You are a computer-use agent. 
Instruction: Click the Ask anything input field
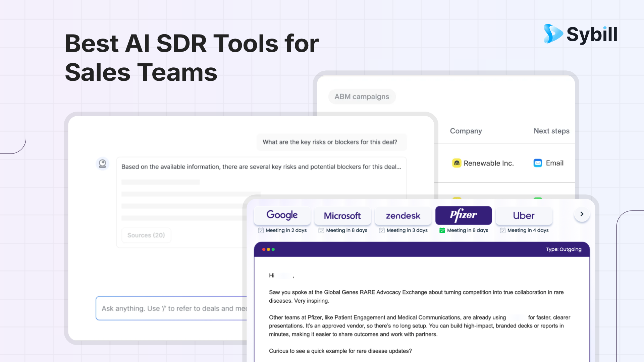pos(172,308)
